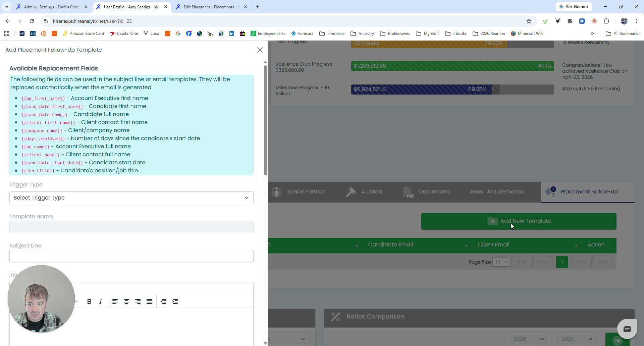Switch to Admin Settings Emails browser tab

[52, 7]
